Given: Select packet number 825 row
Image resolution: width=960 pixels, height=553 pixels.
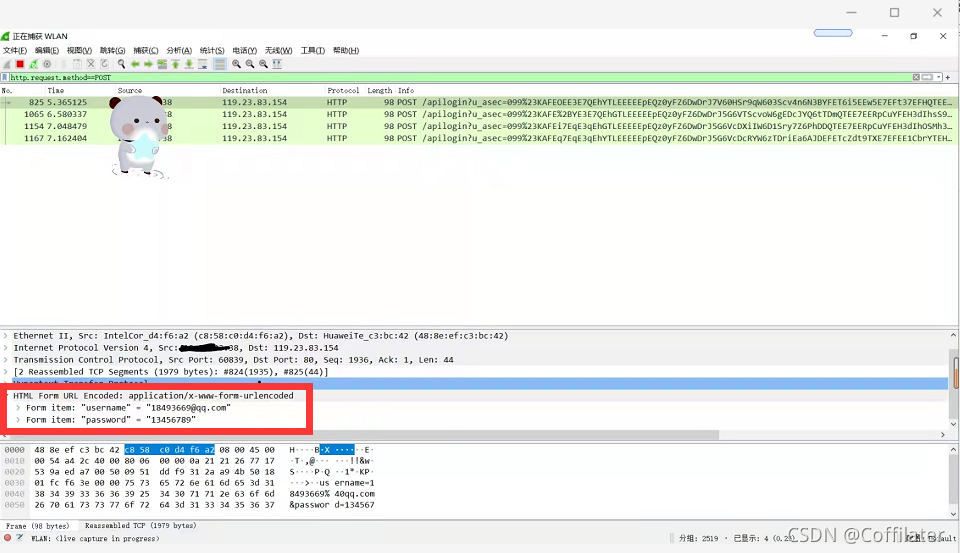Looking at the screenshot, I should tap(478, 102).
